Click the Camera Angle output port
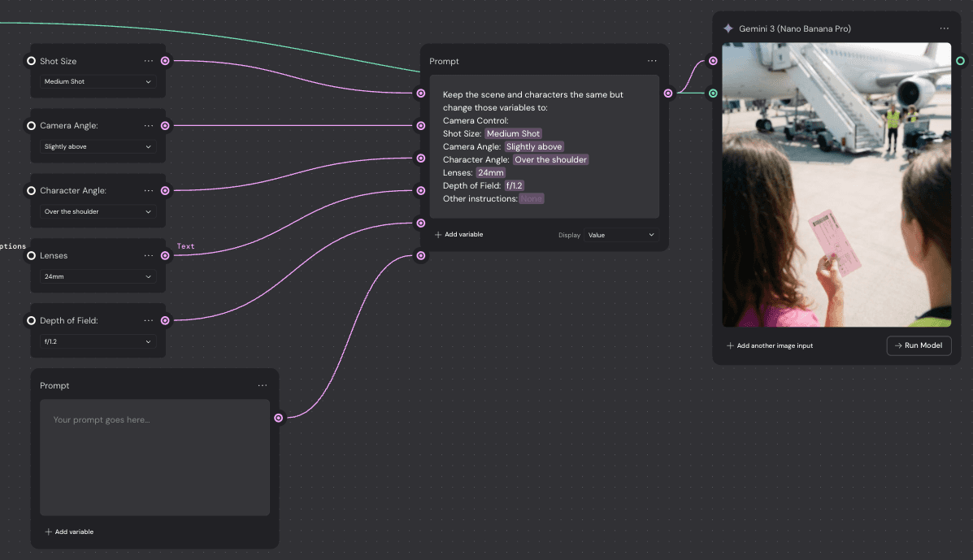Image resolution: width=973 pixels, height=560 pixels. pos(165,125)
